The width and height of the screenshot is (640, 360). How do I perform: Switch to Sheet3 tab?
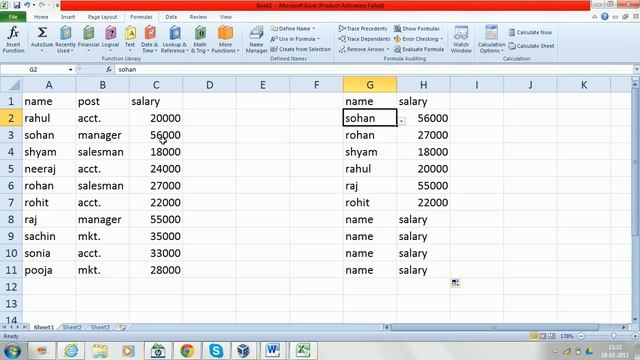(x=100, y=327)
